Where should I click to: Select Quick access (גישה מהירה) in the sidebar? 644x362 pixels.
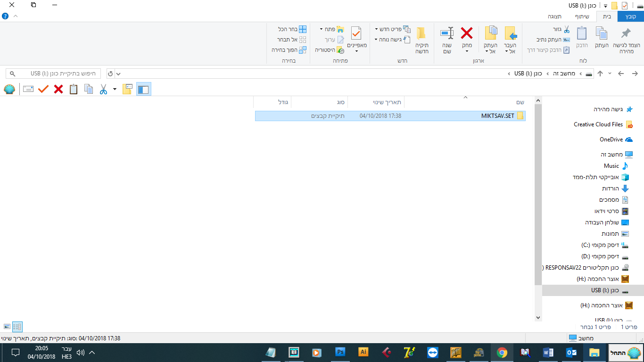[x=613, y=109]
